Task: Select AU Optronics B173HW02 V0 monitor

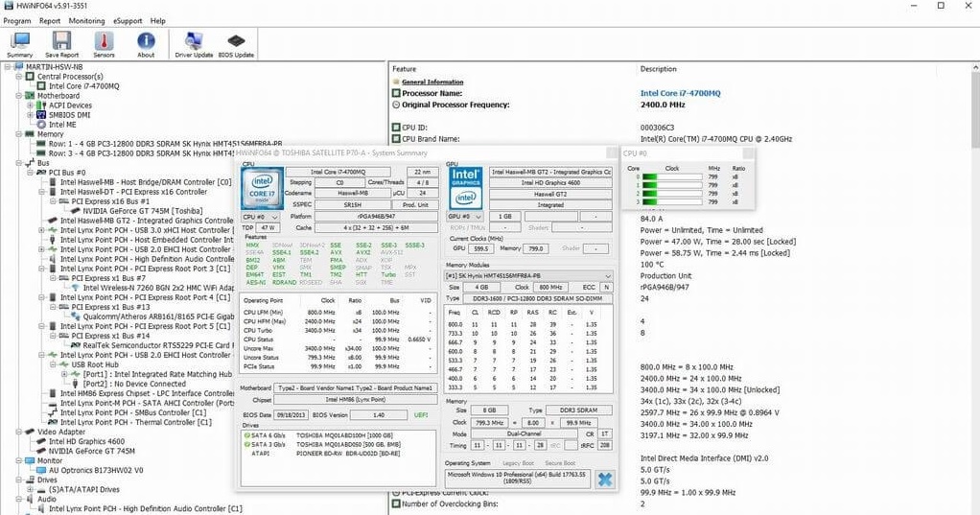Action: tap(96, 470)
